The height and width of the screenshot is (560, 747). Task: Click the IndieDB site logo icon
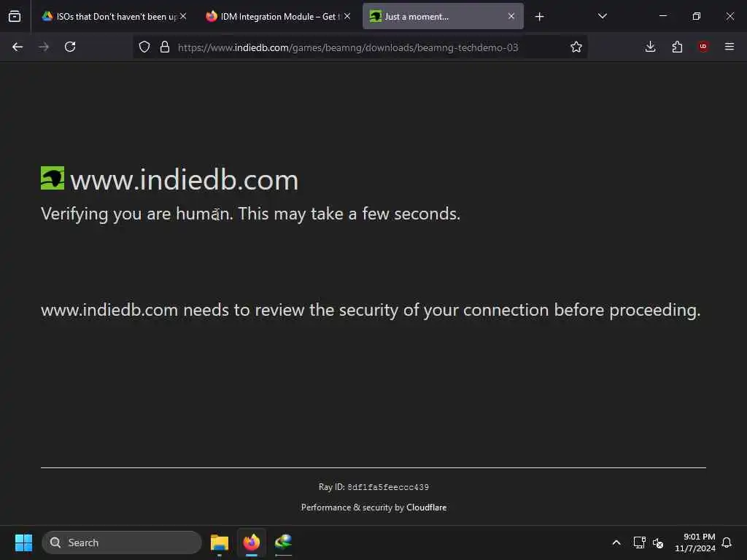[x=53, y=178]
